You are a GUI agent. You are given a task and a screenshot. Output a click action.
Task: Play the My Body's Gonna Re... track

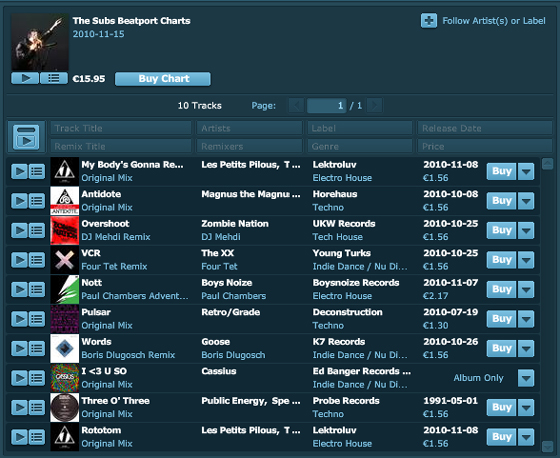20,171
